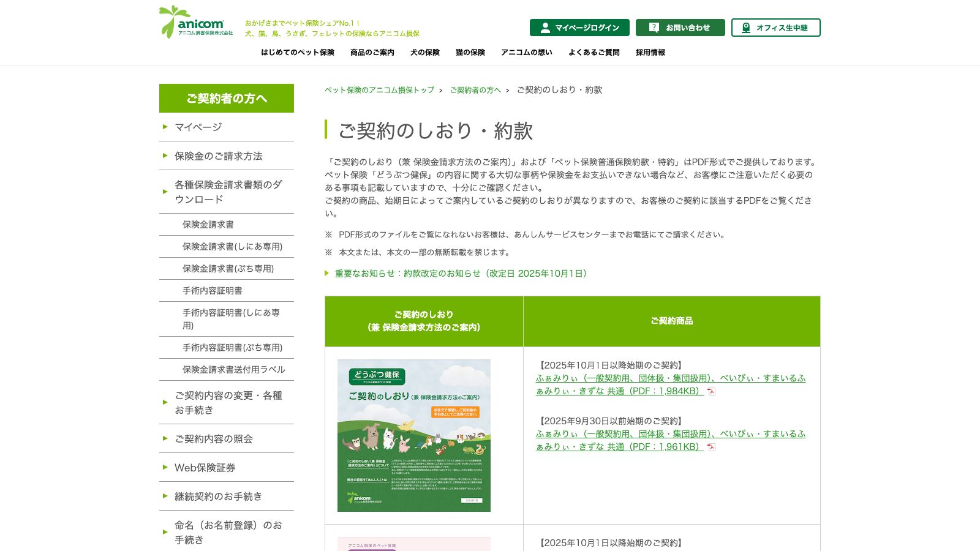This screenshot has height=551, width=980.
Task: Go to よくあるご質問 menu item
Action: pos(594,53)
